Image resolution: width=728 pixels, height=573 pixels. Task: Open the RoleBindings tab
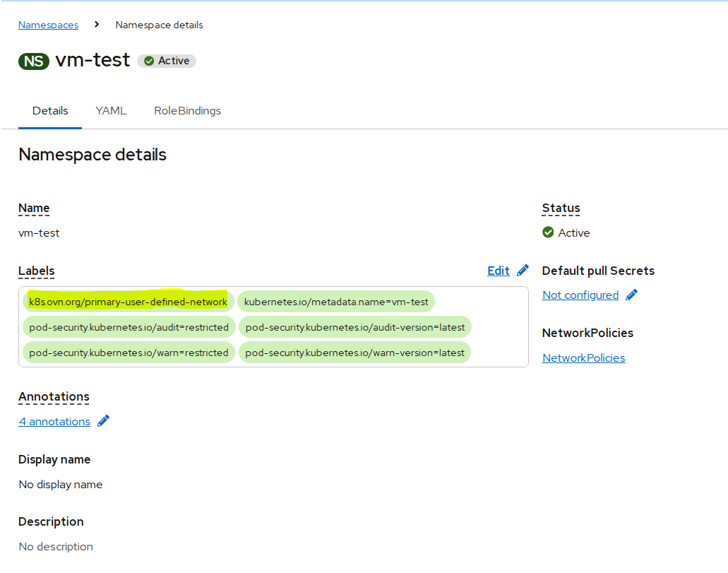tap(187, 111)
